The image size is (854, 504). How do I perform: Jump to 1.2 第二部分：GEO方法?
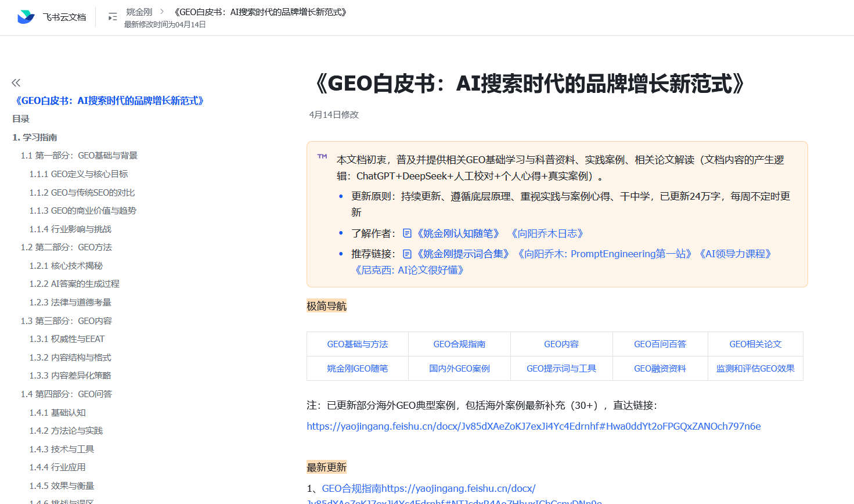click(66, 247)
